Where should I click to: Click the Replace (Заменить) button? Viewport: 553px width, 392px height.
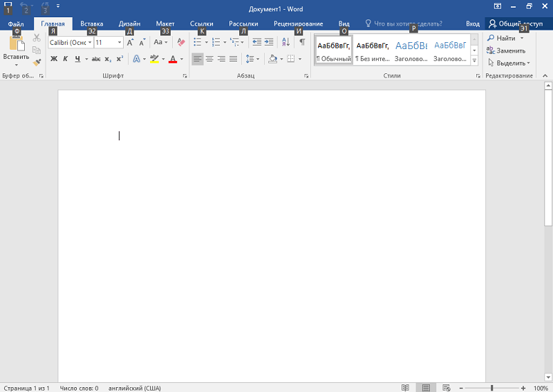pos(506,50)
